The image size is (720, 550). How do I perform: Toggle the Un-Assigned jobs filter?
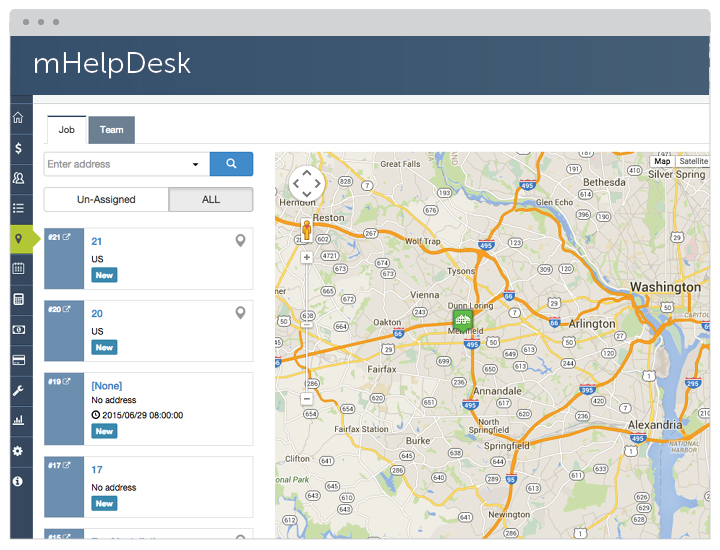(106, 200)
